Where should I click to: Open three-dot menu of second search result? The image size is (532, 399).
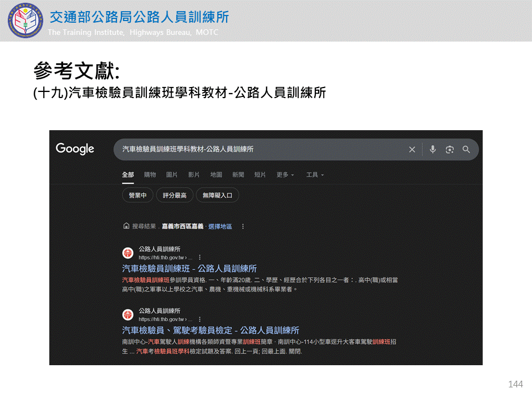(199, 319)
